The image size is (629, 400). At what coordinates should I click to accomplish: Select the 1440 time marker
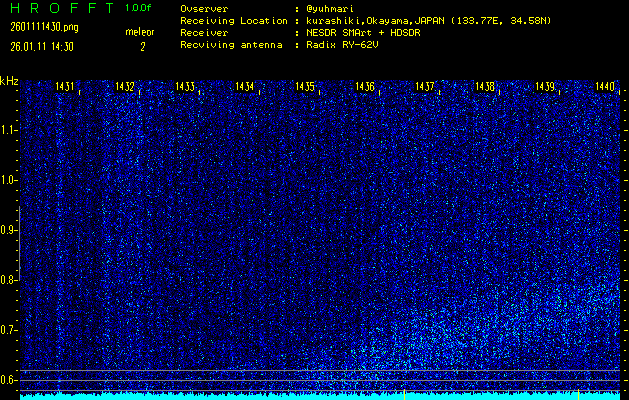tap(604, 87)
